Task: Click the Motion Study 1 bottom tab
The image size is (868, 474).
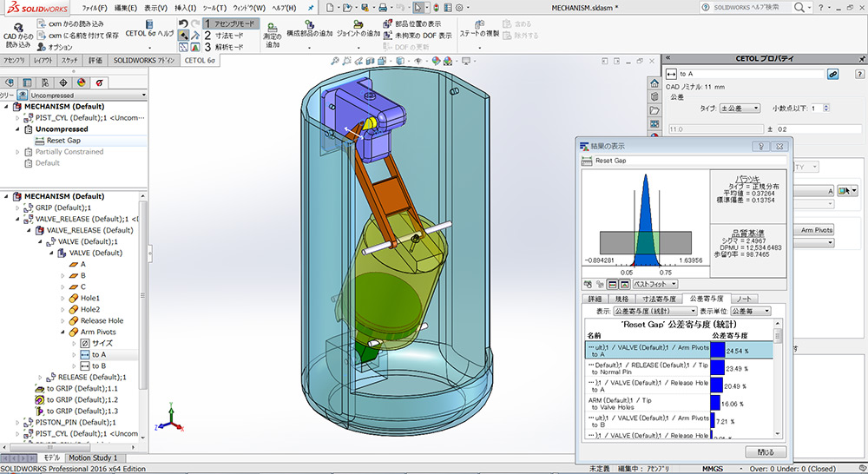Action: (x=93, y=458)
